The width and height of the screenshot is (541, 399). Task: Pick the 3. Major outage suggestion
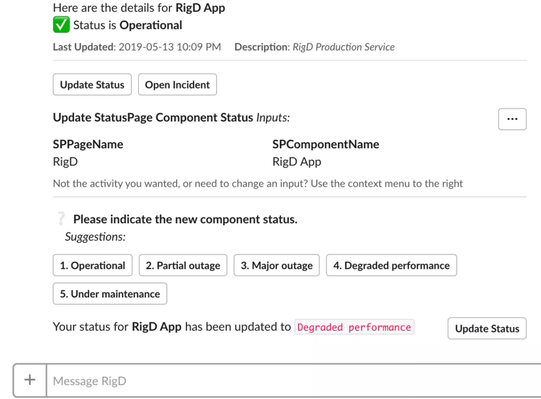pyautogui.click(x=277, y=265)
